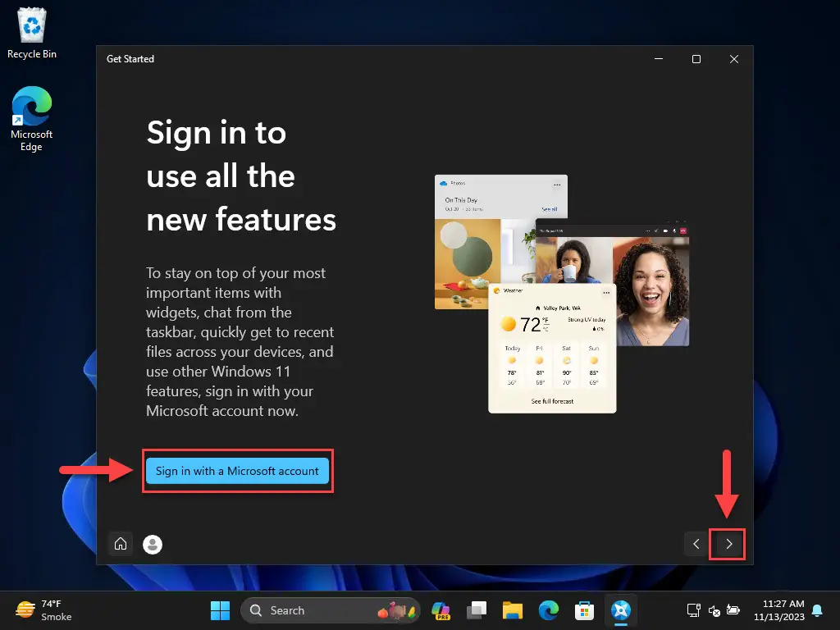
Task: Click the Get Started window title text
Action: (130, 59)
